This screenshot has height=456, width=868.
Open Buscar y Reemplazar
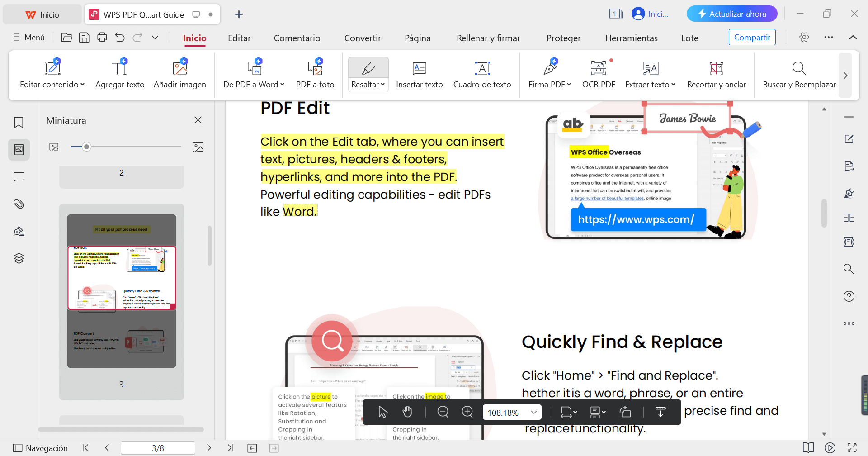(x=799, y=69)
